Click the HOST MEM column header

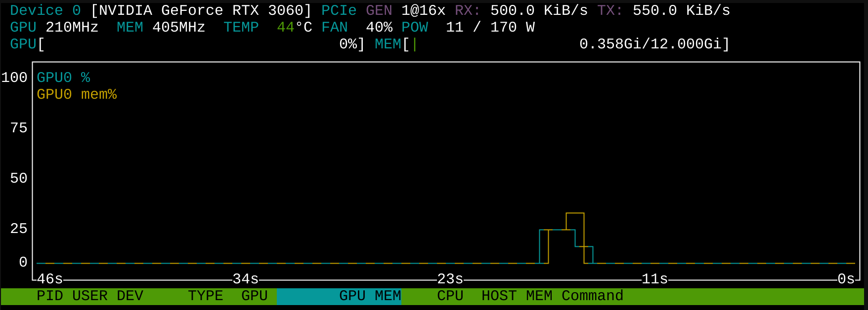coord(517,296)
